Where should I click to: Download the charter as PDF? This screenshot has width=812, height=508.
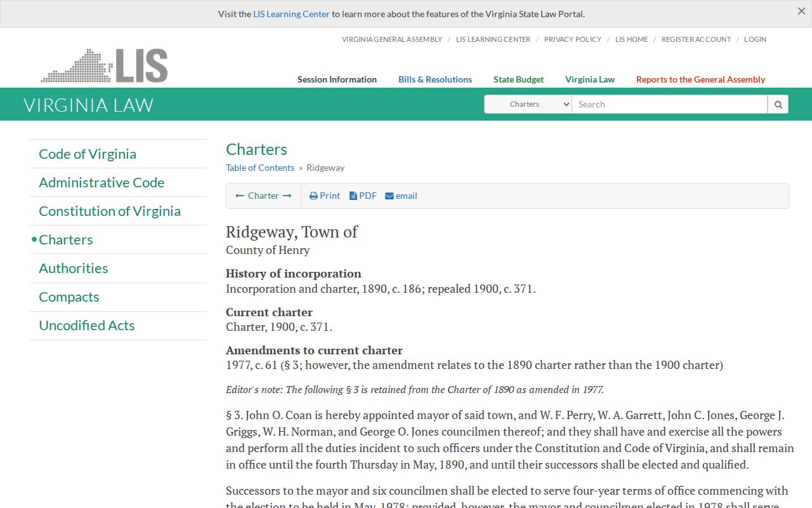tap(363, 196)
